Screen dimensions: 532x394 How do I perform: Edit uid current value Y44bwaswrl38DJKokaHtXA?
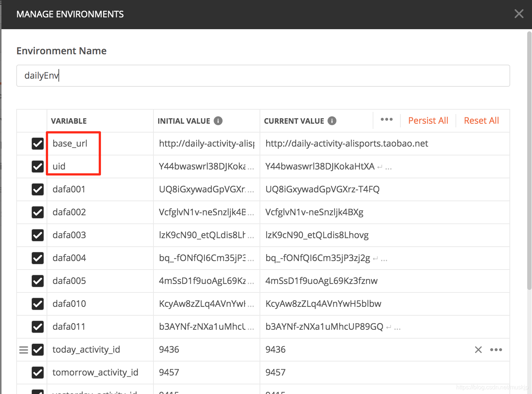tap(320, 167)
